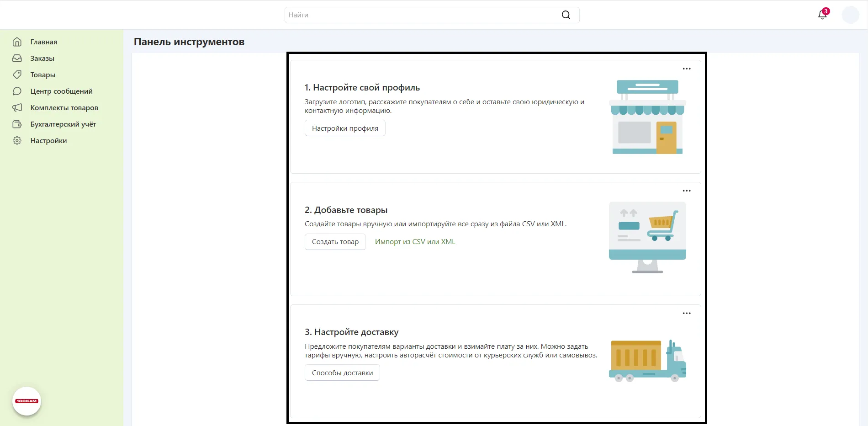Click the chat bubble icon for Центр сообщений
Screen dimensions: 868x426
[x=17, y=91]
